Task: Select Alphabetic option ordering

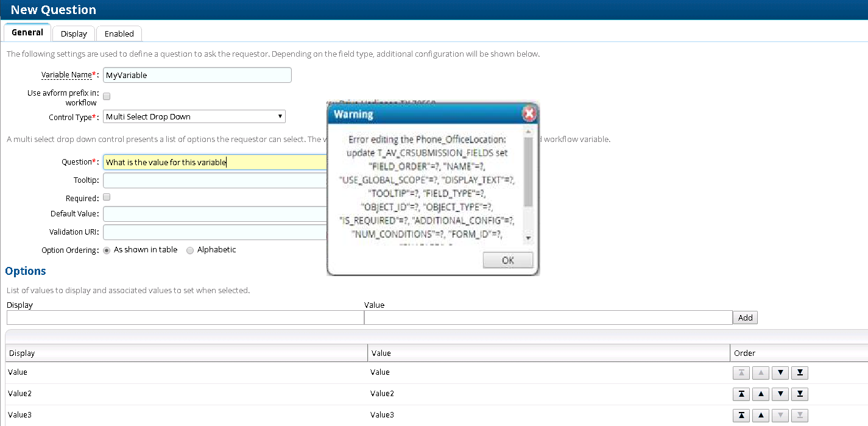Action: [189, 250]
